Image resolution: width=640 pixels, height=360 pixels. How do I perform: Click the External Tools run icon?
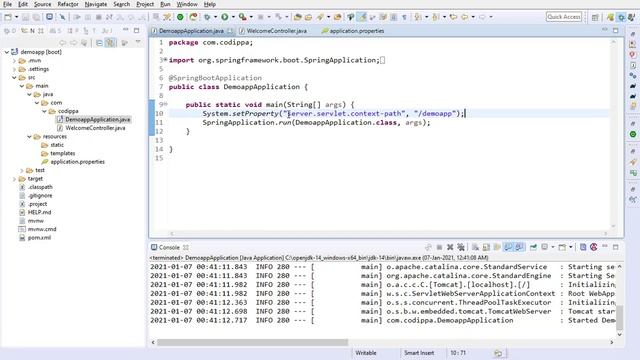coord(242,17)
